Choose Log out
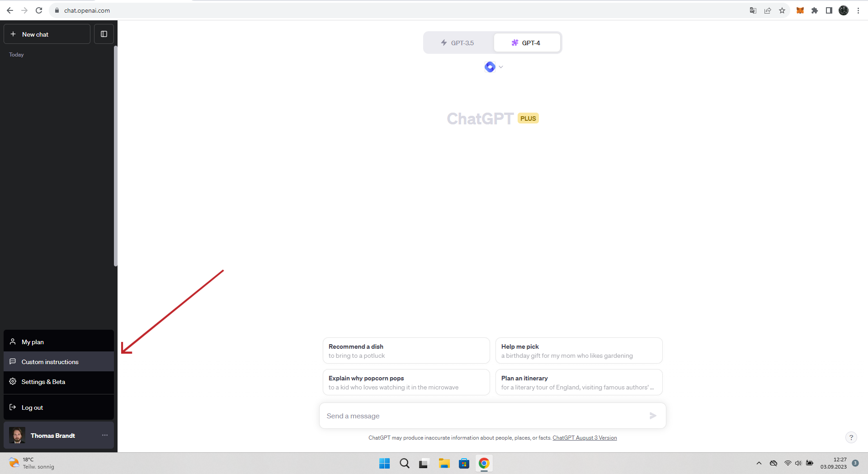This screenshot has height=474, width=868. tap(59, 408)
